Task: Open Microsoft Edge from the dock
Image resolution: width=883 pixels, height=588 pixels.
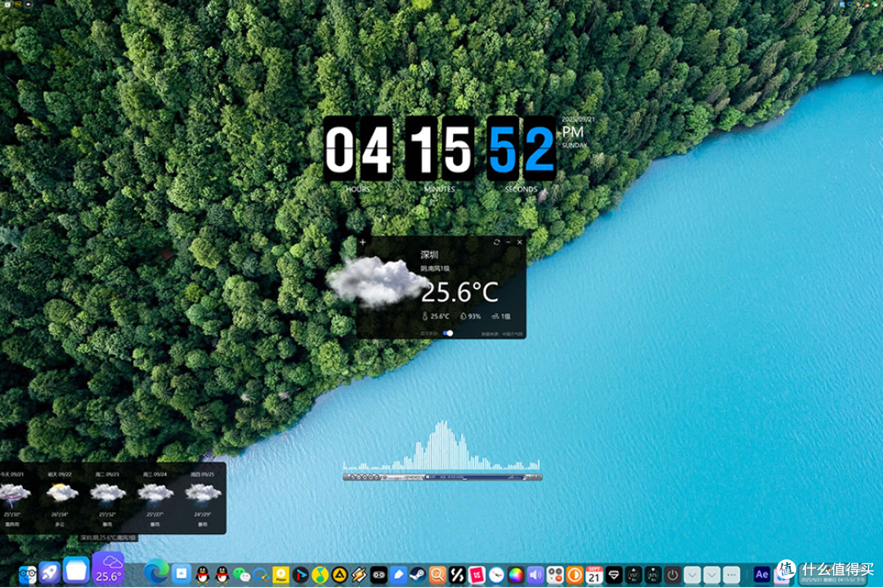Action: (x=156, y=572)
